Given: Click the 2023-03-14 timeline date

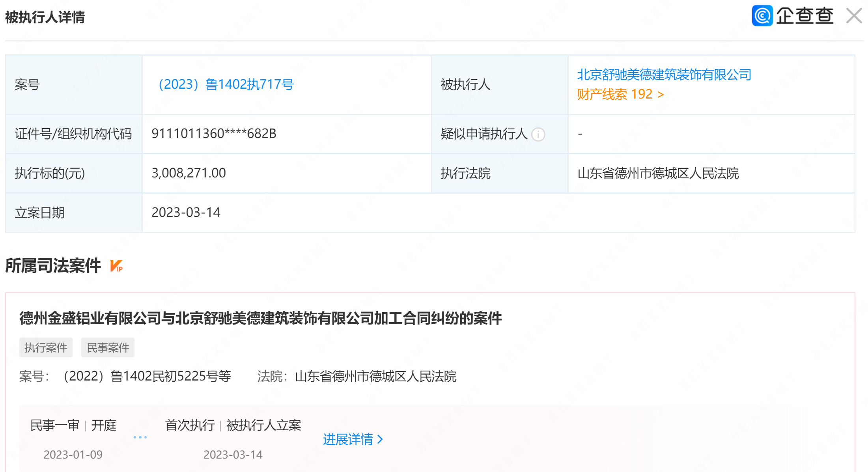Looking at the screenshot, I should point(233,455).
